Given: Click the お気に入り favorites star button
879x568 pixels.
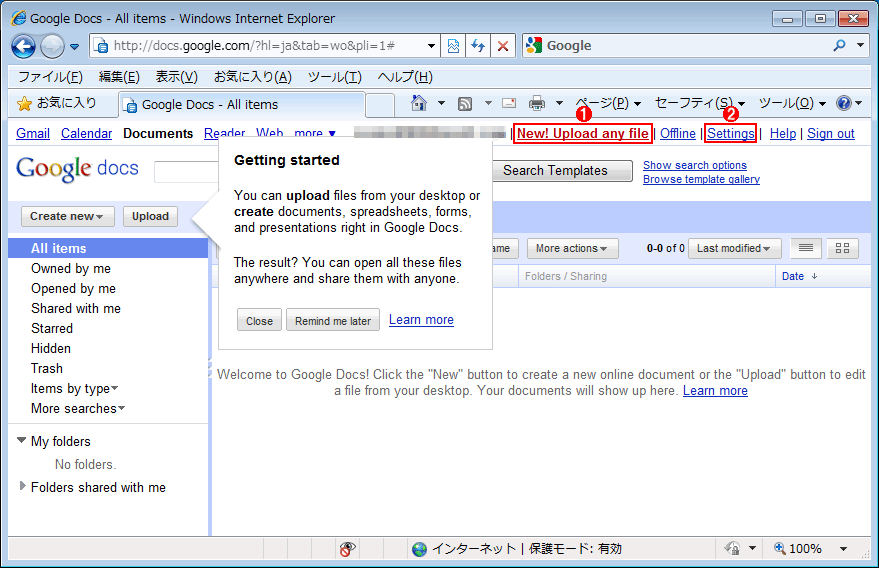Looking at the screenshot, I should 57,103.
